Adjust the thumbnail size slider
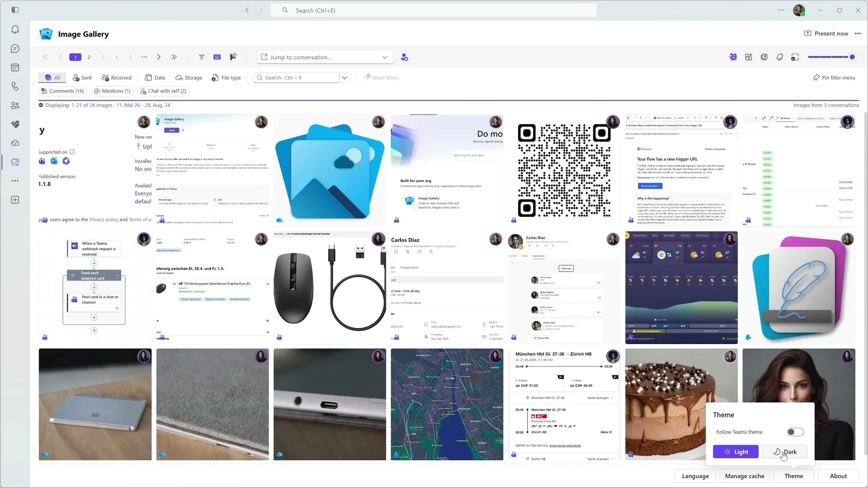Image resolution: width=868 pixels, height=488 pixels. 832,57
